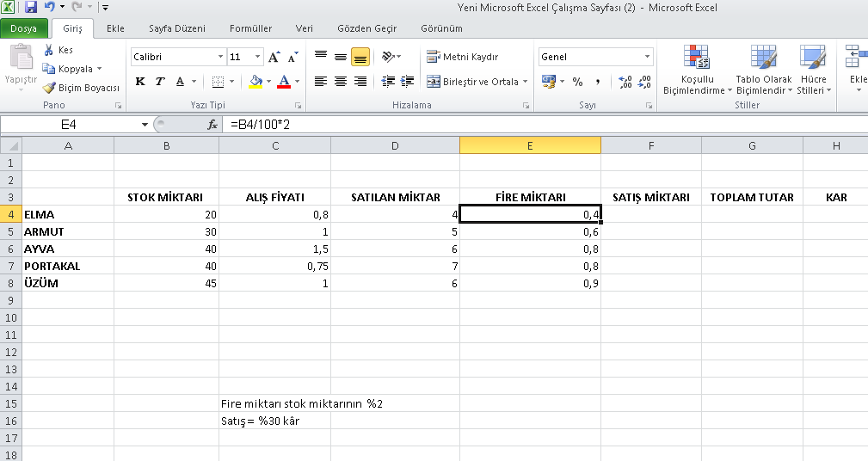Click the Name Box showing E4
The width and height of the screenshot is (868, 461).
(69, 125)
